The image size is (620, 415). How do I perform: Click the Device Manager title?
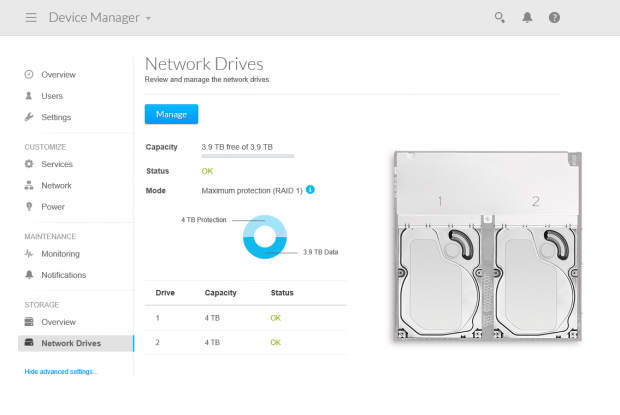(94, 17)
